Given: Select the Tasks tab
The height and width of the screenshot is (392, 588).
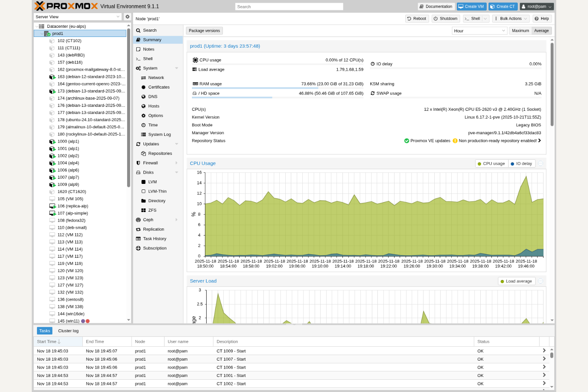Looking at the screenshot, I should click(x=44, y=331).
